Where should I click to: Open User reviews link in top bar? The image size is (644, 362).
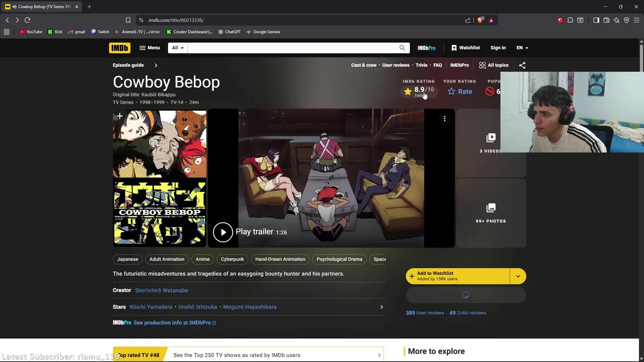396,65
